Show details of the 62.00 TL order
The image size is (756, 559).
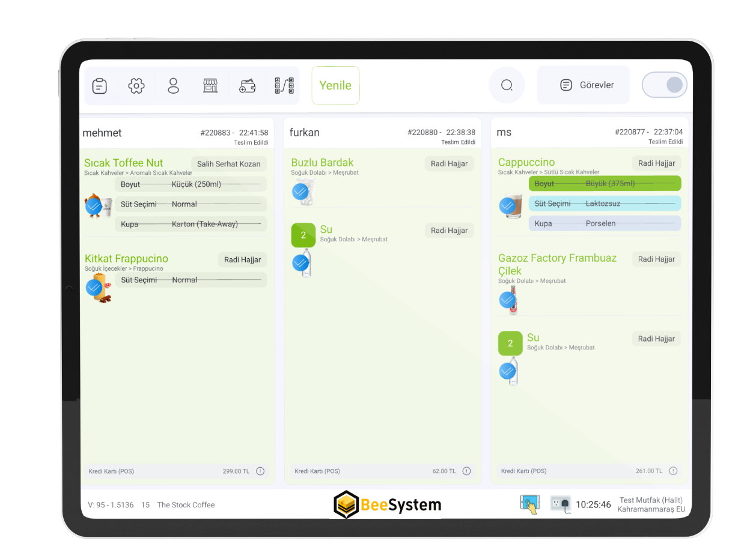467,471
